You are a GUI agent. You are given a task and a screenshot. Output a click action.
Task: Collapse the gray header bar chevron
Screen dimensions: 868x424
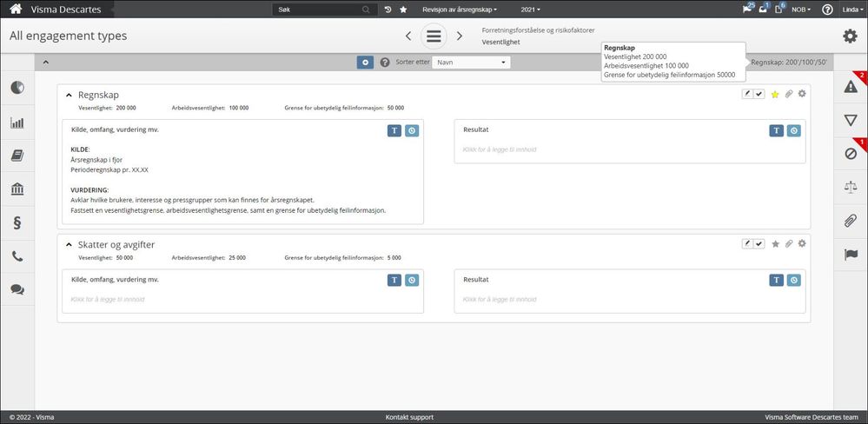coord(45,62)
